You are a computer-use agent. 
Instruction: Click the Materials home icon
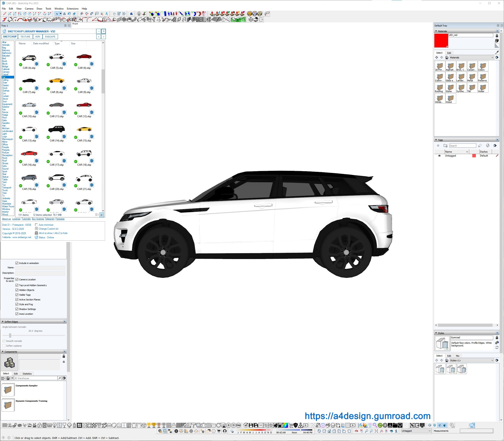coord(447,58)
